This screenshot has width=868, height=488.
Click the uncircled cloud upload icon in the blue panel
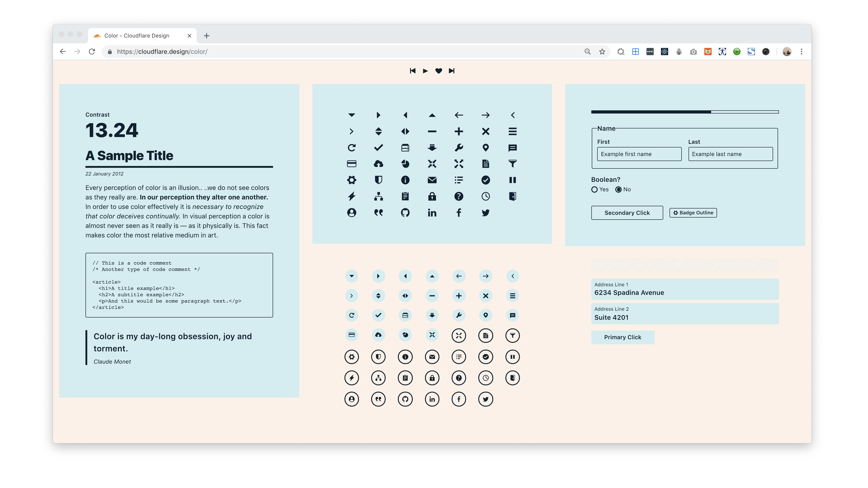[x=378, y=164]
